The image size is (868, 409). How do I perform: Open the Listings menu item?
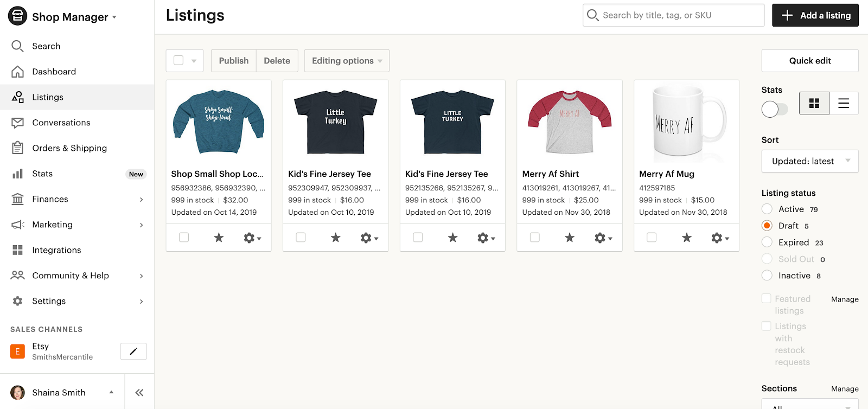click(x=77, y=97)
